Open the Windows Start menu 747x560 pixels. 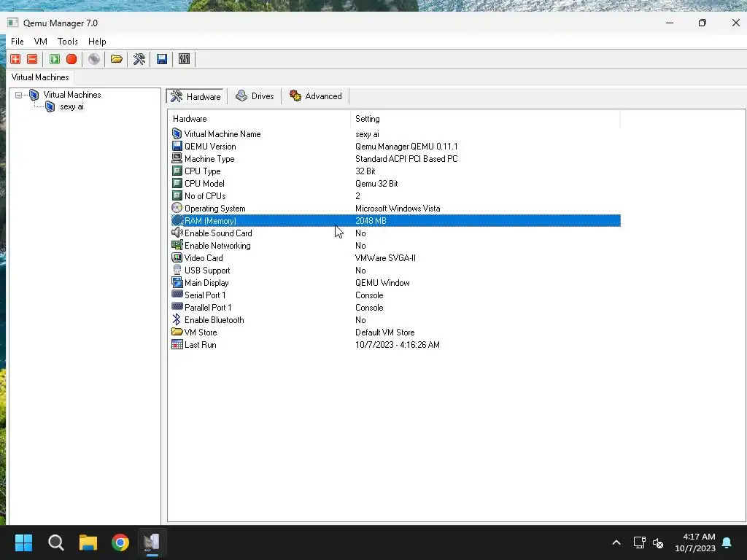click(23, 542)
